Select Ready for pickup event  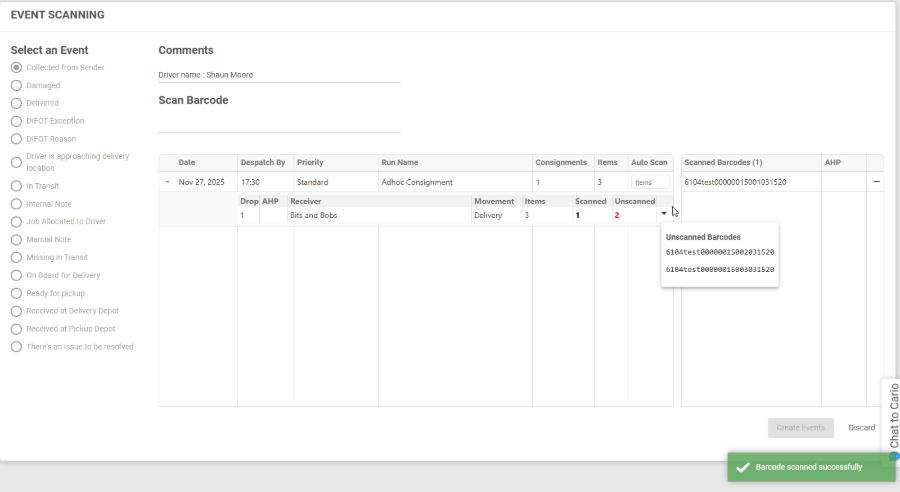click(16, 293)
